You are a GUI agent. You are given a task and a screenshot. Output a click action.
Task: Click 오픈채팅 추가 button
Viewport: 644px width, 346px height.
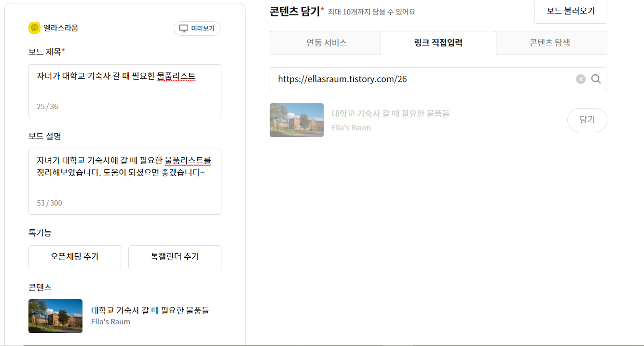tap(75, 257)
